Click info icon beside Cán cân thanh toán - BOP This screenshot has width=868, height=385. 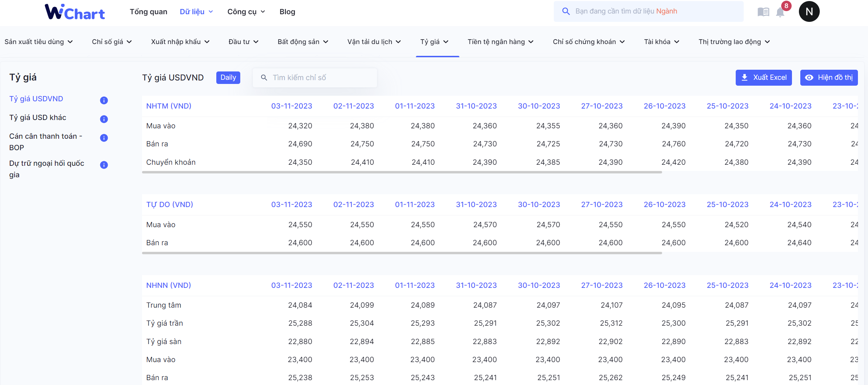(104, 138)
